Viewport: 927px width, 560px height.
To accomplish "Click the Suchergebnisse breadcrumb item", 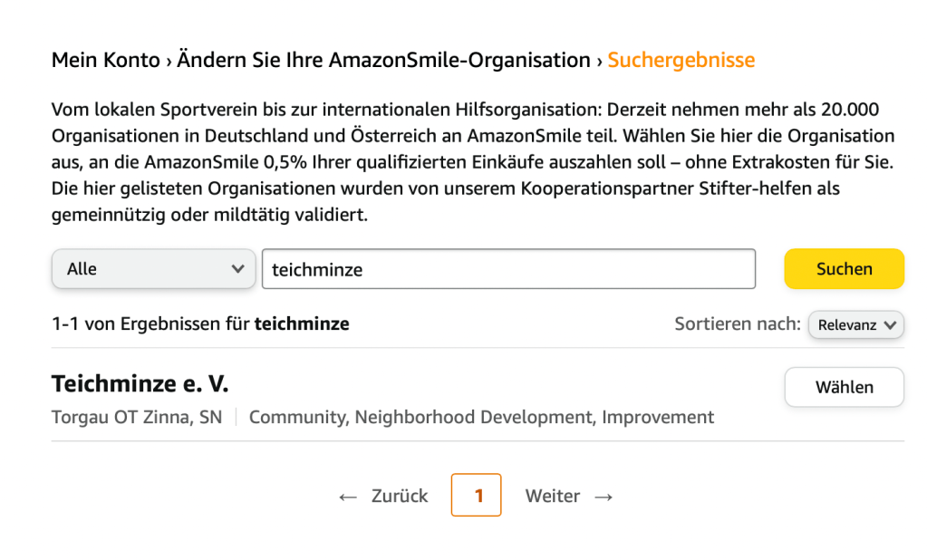I will (x=681, y=61).
